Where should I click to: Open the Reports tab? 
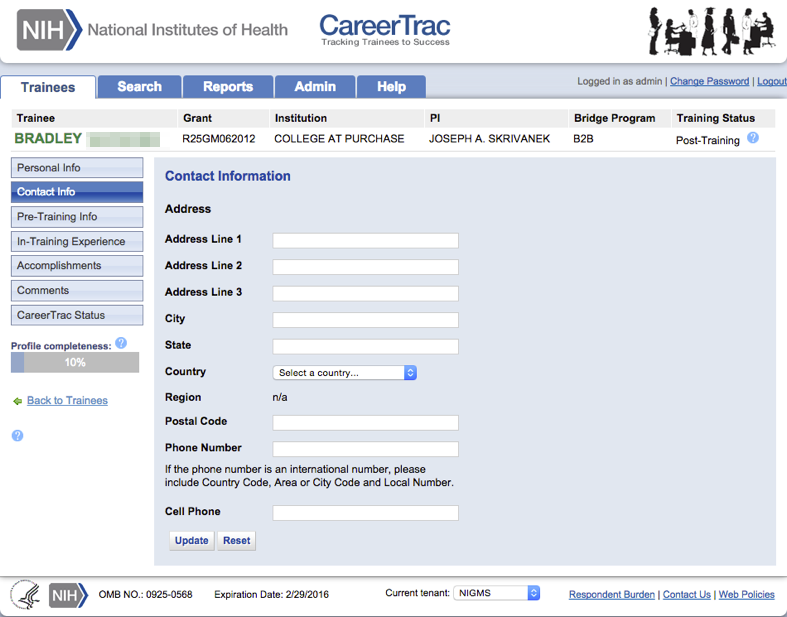(228, 86)
